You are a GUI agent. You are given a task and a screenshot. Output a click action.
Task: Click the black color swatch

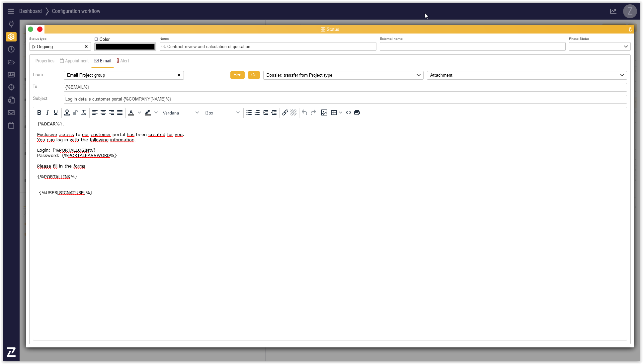click(x=125, y=47)
